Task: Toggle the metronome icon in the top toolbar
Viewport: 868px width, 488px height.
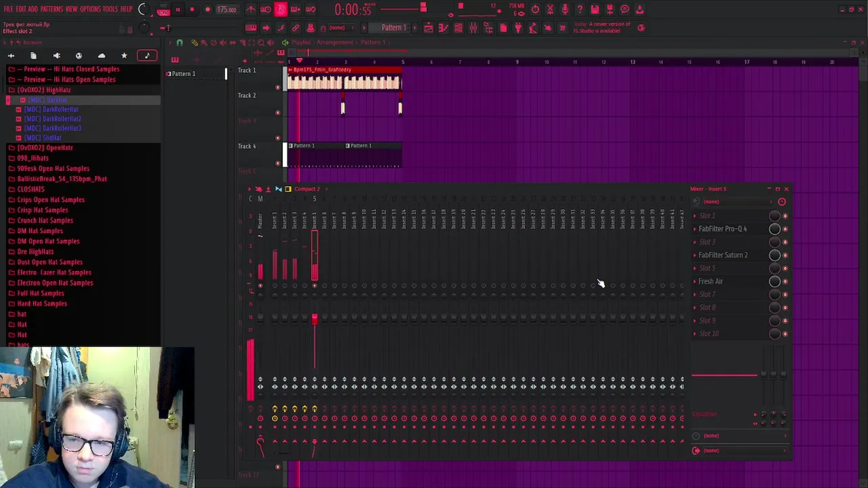Action: (x=251, y=9)
